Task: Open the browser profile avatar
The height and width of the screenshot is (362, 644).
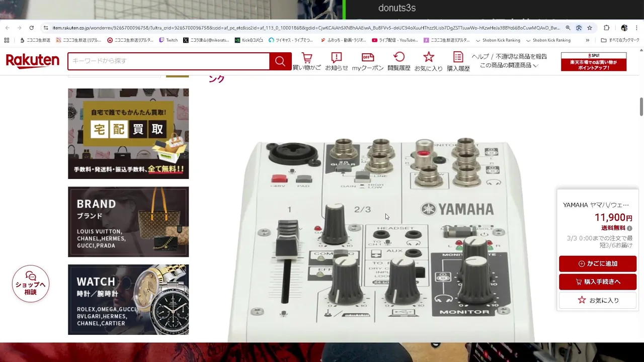Action: click(x=624, y=28)
